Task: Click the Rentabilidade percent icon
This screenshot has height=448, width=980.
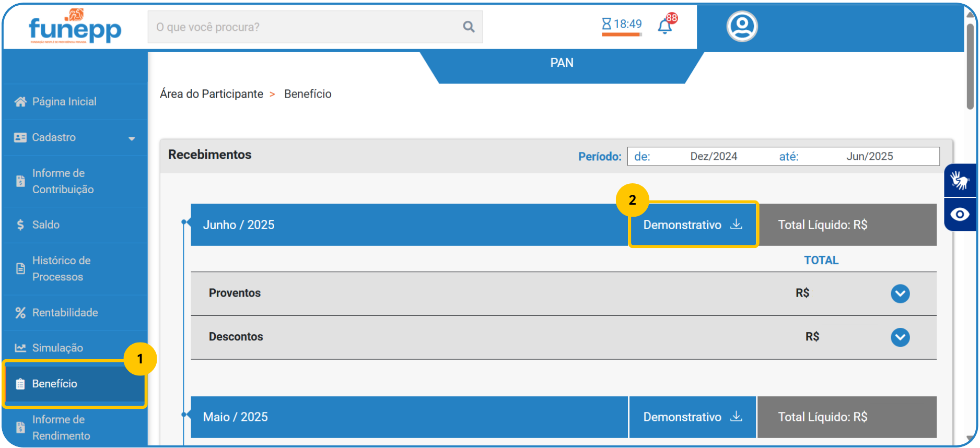Action: coord(20,313)
